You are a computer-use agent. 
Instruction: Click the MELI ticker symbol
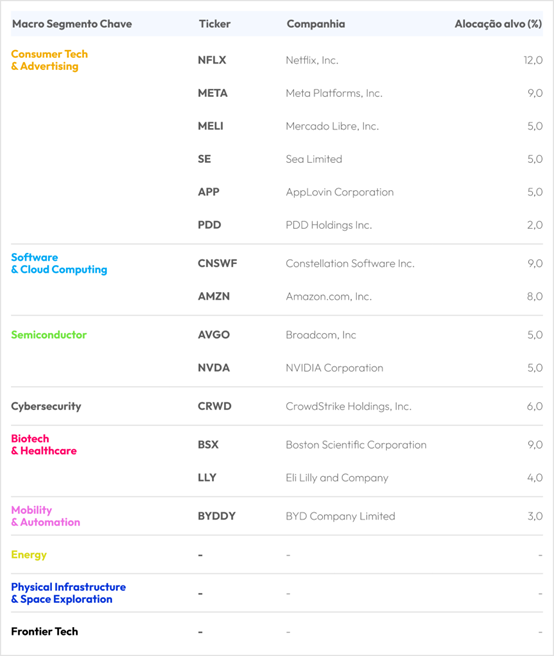(210, 126)
